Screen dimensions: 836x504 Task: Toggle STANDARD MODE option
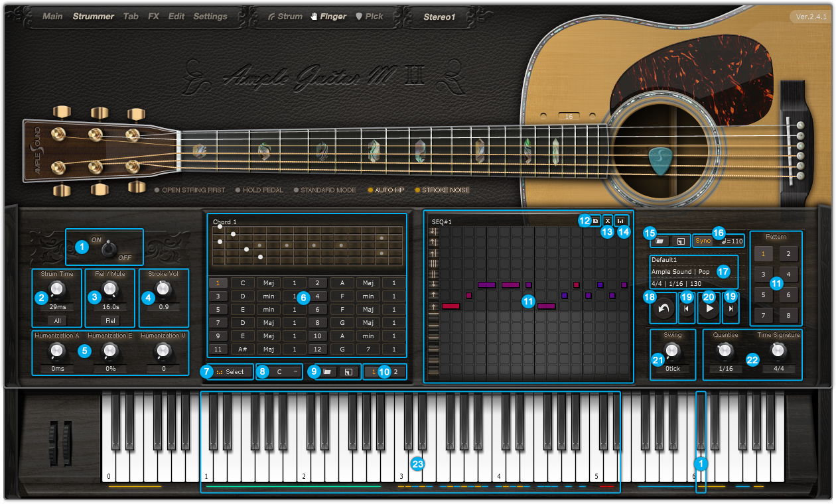click(x=324, y=190)
